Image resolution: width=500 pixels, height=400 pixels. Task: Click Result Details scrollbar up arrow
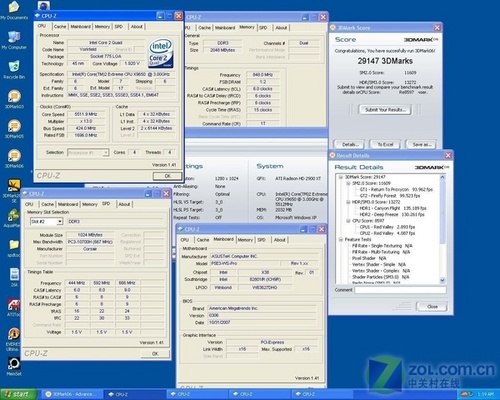[443, 177]
